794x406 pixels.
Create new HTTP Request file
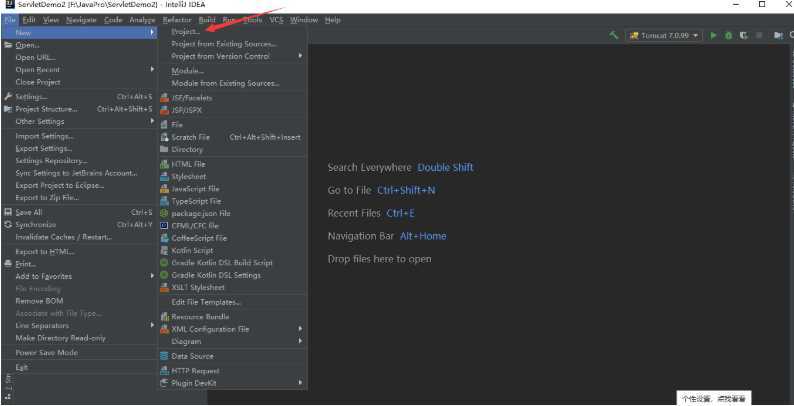pyautogui.click(x=194, y=370)
